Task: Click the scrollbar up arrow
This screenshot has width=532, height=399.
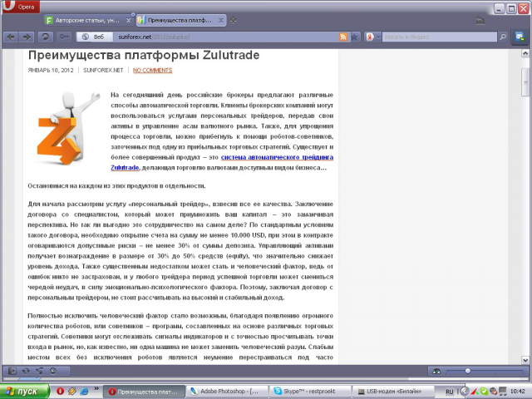Action: pyautogui.click(x=525, y=53)
